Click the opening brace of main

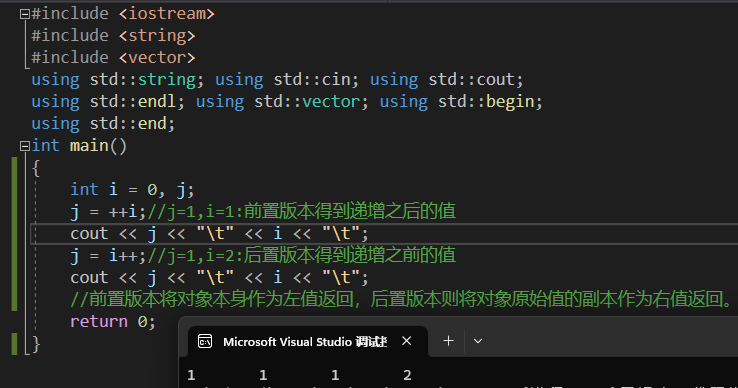(x=36, y=168)
